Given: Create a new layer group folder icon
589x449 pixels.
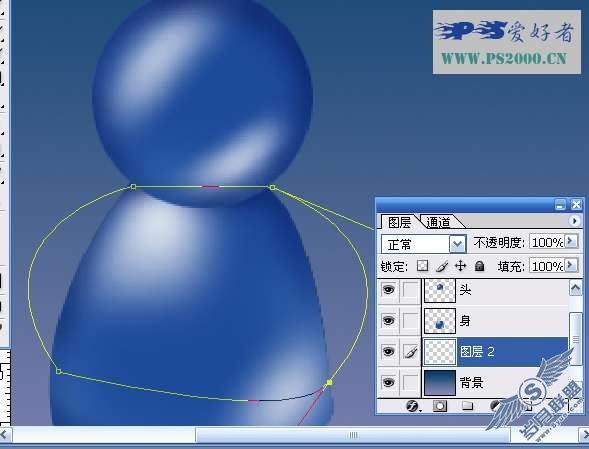Looking at the screenshot, I should coord(467,406).
